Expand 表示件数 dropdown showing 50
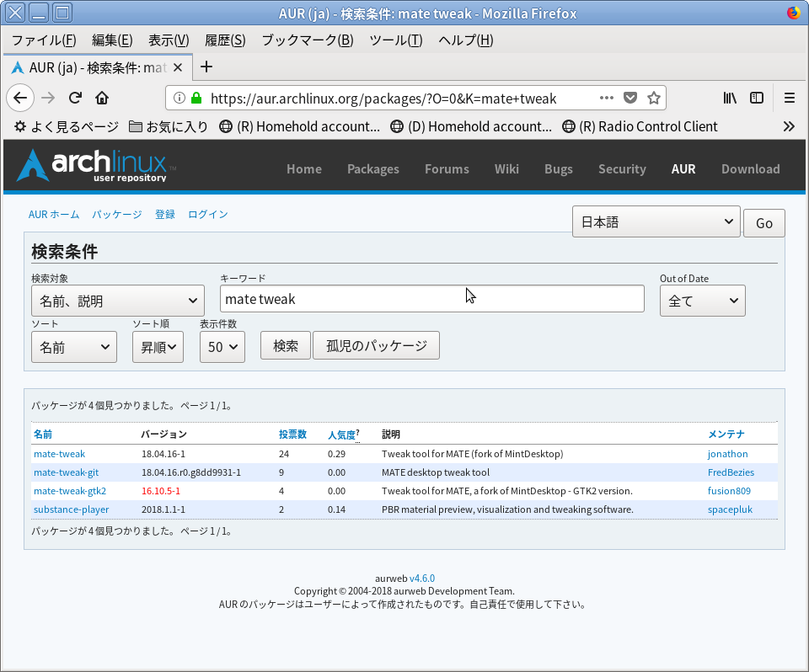This screenshot has width=809, height=672. pos(222,347)
